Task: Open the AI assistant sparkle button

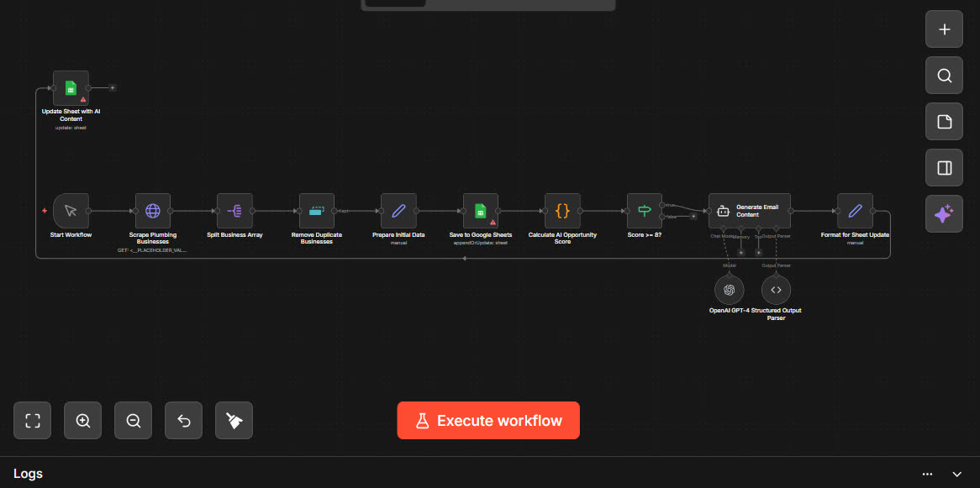Action: coord(945,214)
